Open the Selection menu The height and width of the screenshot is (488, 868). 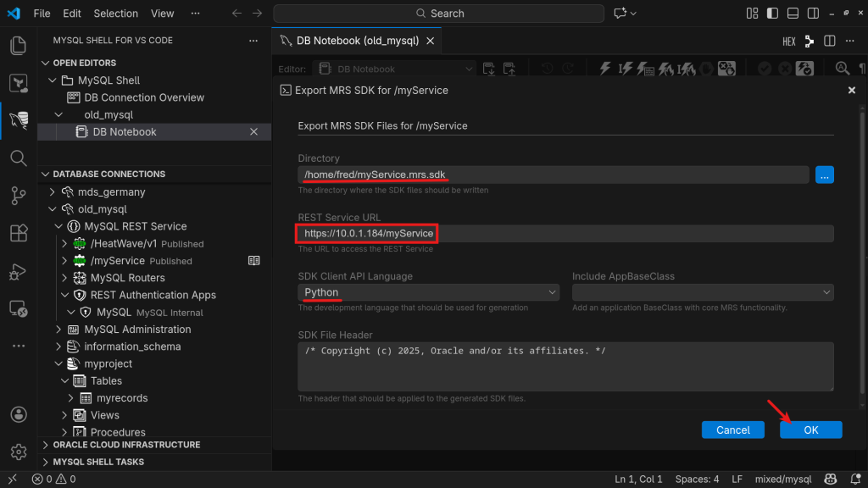115,14
